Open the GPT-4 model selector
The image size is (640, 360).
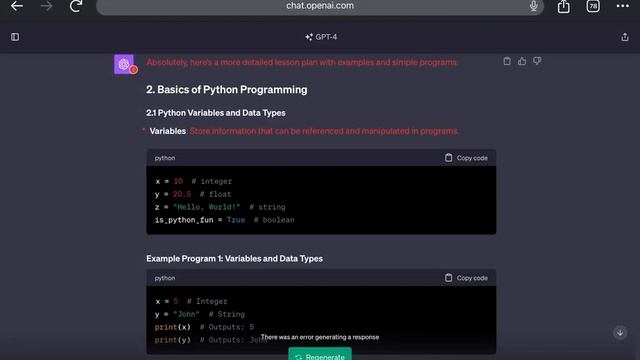pos(321,37)
